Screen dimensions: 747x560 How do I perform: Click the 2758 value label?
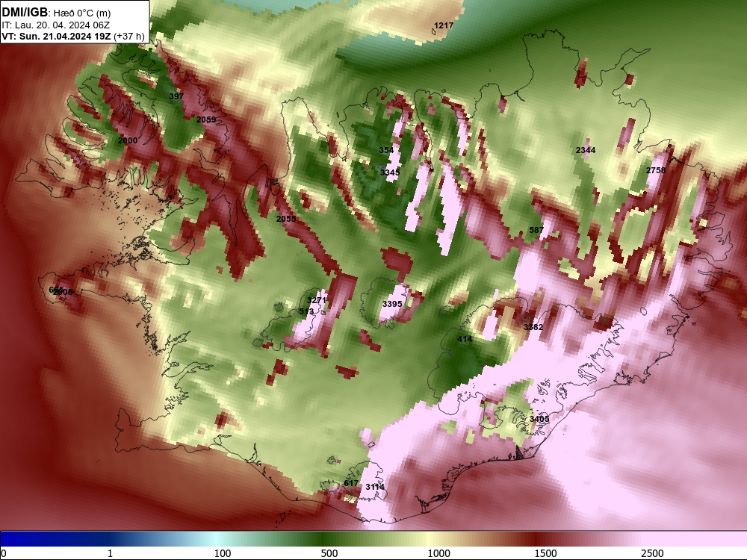click(656, 170)
